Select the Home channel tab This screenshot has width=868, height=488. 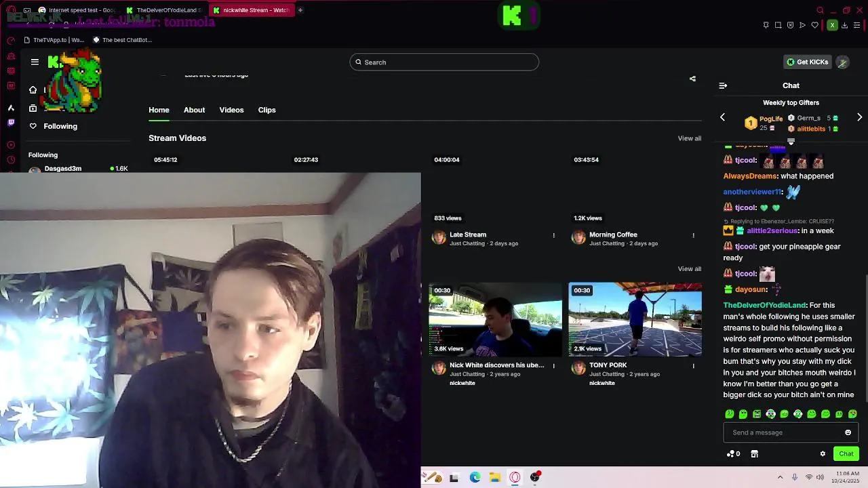coord(159,110)
